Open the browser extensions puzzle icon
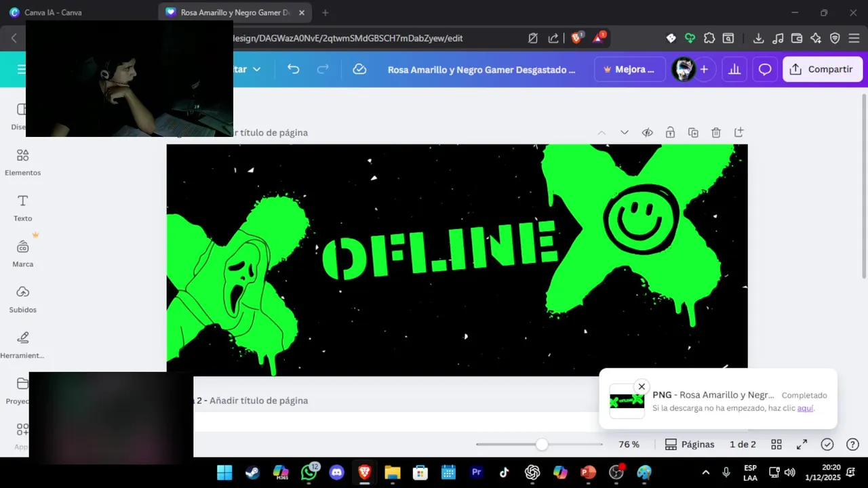 tap(709, 38)
